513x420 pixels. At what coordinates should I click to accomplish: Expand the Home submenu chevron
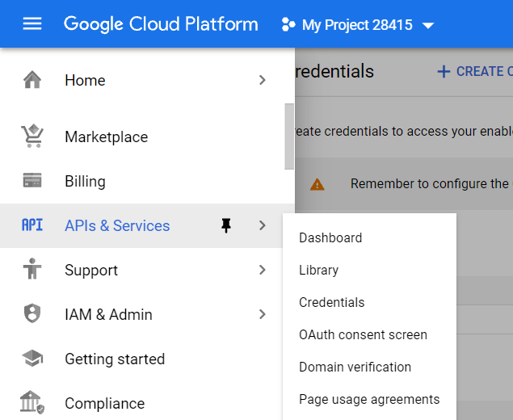point(262,80)
